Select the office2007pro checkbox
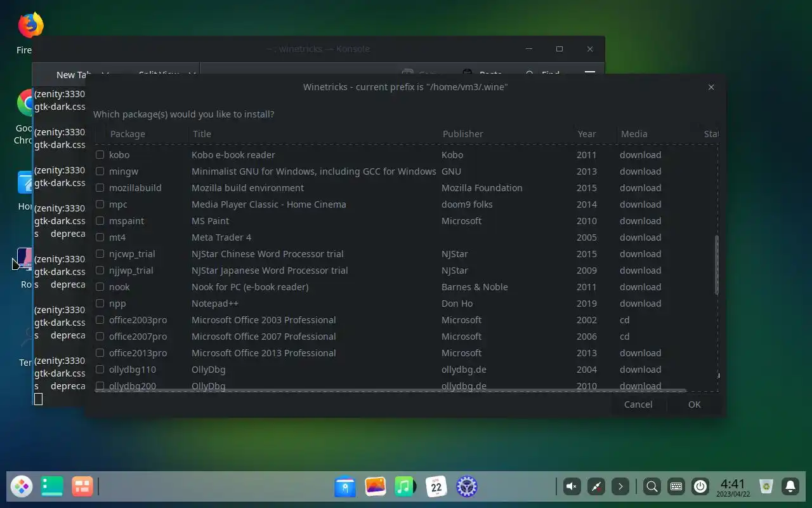 pyautogui.click(x=100, y=337)
